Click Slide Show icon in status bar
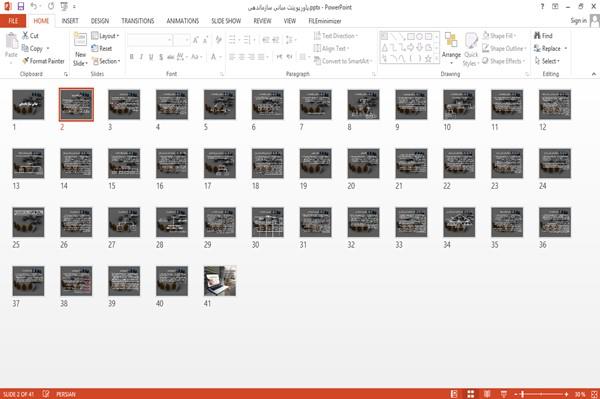The height and width of the screenshot is (399, 600). coord(504,394)
